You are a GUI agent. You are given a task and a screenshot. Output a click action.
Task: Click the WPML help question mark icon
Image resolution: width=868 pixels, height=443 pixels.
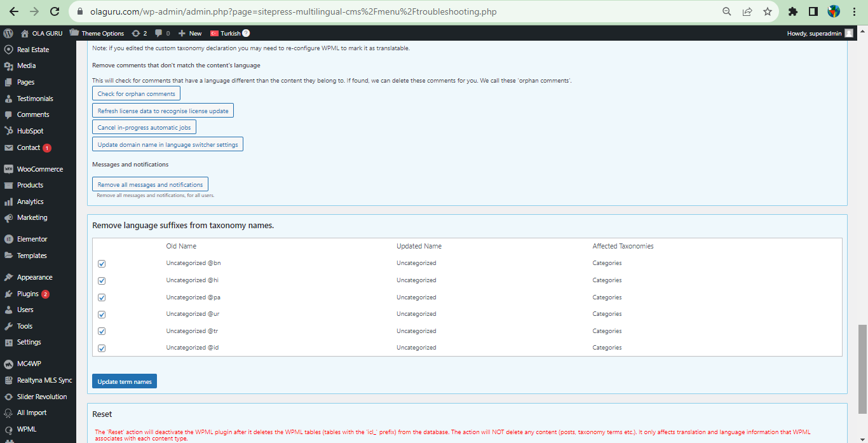246,33
